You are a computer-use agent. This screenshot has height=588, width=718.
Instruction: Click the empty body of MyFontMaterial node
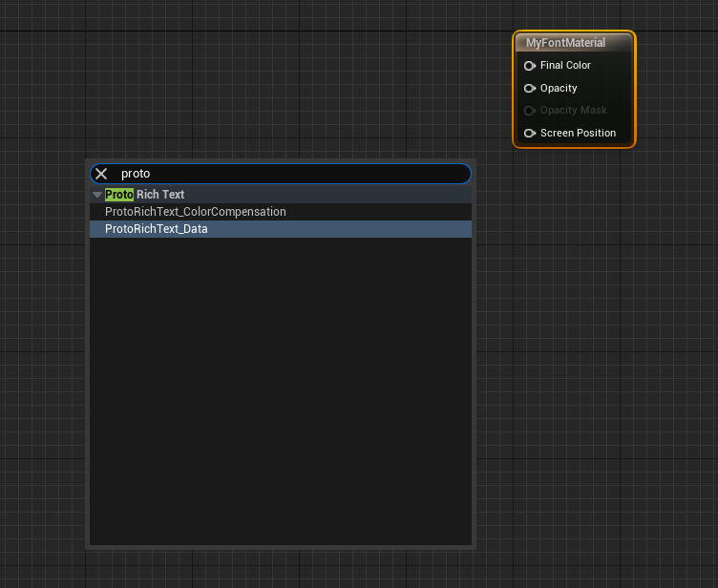click(611, 99)
